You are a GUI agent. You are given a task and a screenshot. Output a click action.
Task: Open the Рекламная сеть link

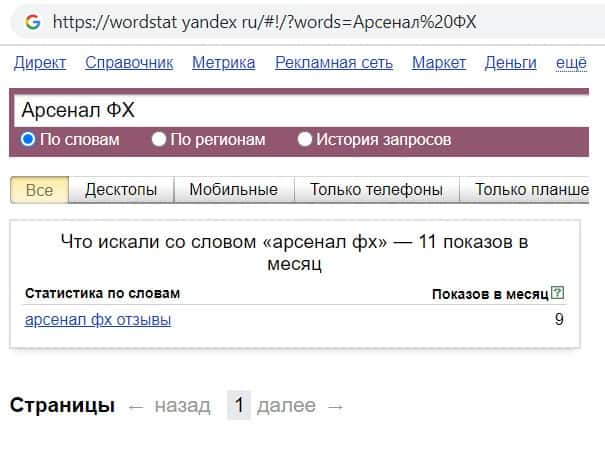pyautogui.click(x=334, y=62)
